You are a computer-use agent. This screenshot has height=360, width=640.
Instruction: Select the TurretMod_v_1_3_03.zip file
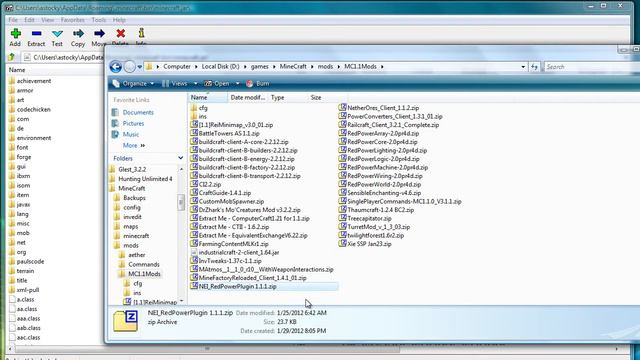[374, 227]
